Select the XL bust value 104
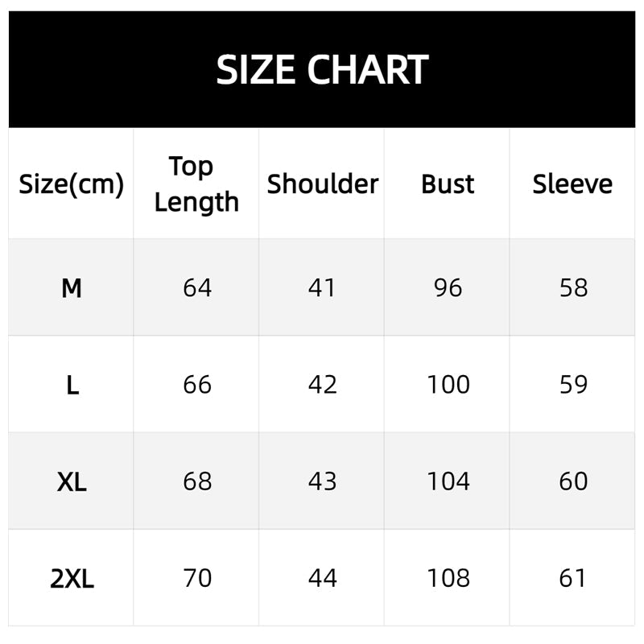The height and width of the screenshot is (644, 644). 448,481
